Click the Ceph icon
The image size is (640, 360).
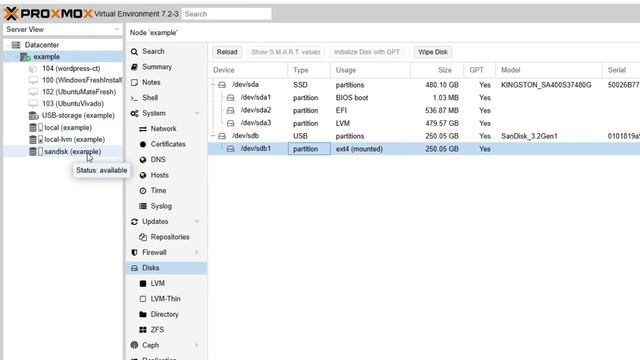click(134, 345)
